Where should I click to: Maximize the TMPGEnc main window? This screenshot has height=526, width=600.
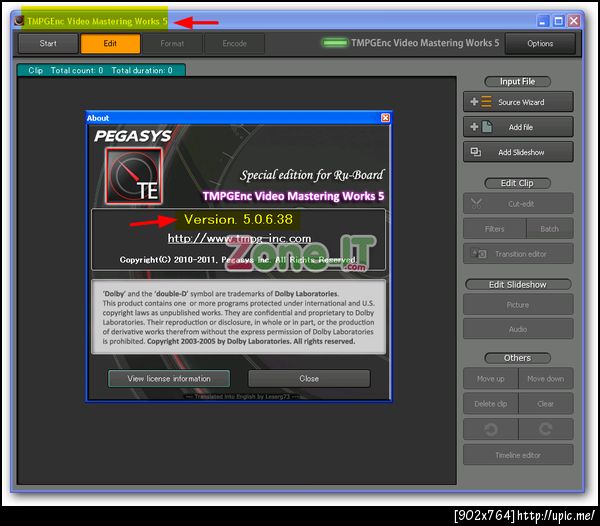pyautogui.click(x=558, y=21)
